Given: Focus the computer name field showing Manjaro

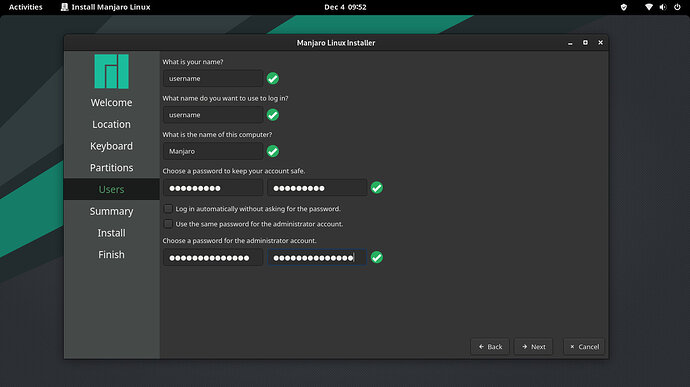Looking at the screenshot, I should coord(213,151).
